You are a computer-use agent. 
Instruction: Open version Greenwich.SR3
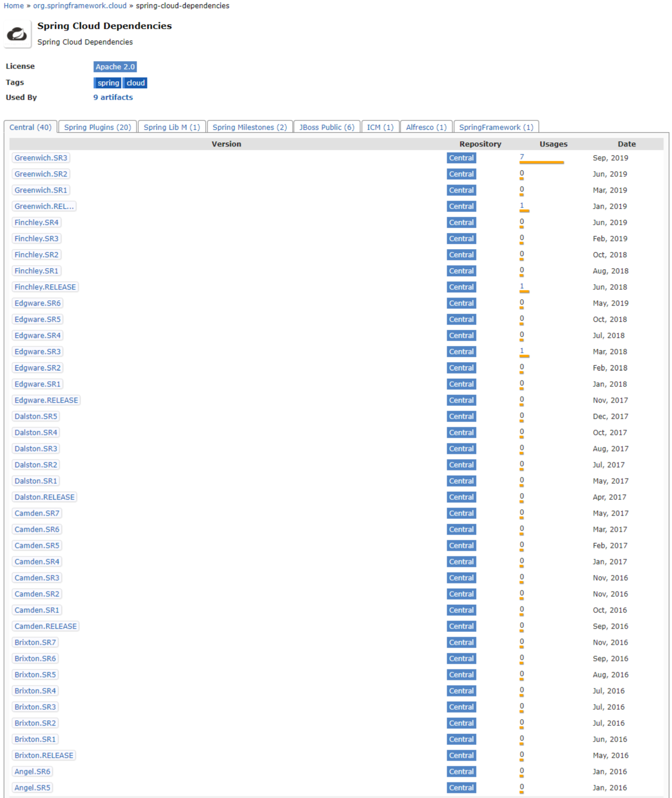[x=41, y=158]
